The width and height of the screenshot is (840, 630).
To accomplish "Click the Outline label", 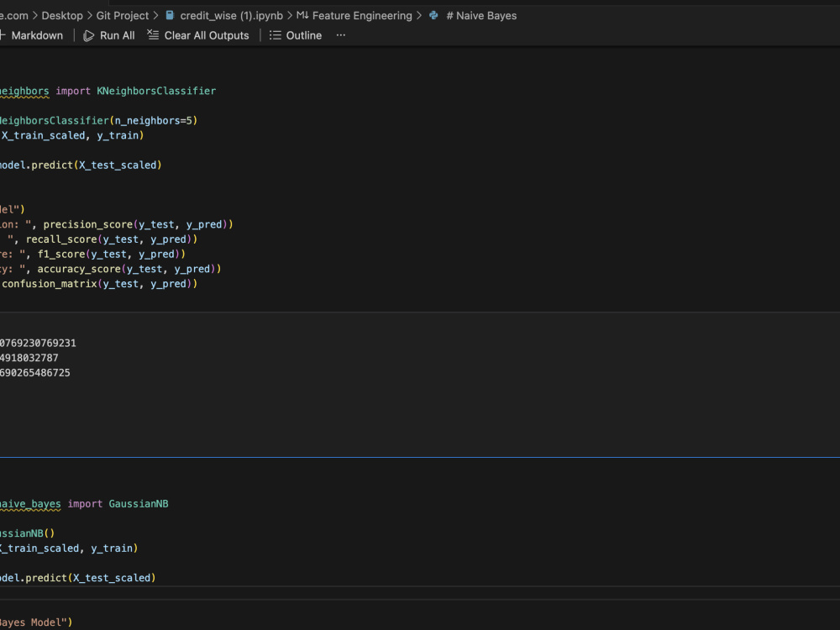I will click(x=304, y=35).
